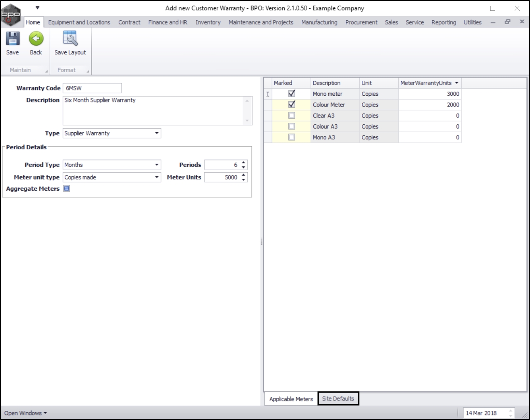Select the Colour Meter description cell

click(335, 104)
